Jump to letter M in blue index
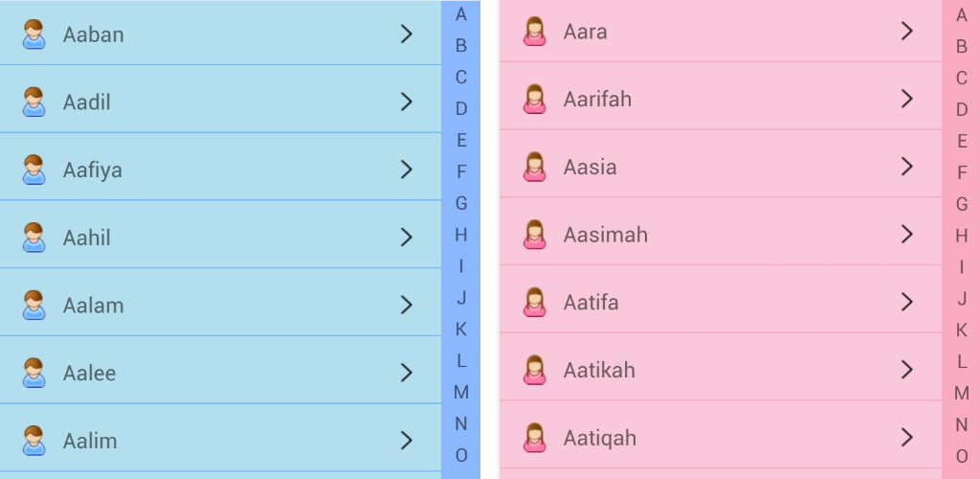Screen dimensions: 980x479 (461, 392)
